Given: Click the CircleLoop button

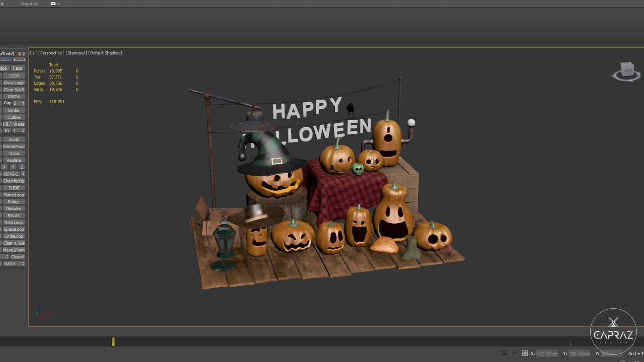Looking at the screenshot, I should [x=14, y=236].
